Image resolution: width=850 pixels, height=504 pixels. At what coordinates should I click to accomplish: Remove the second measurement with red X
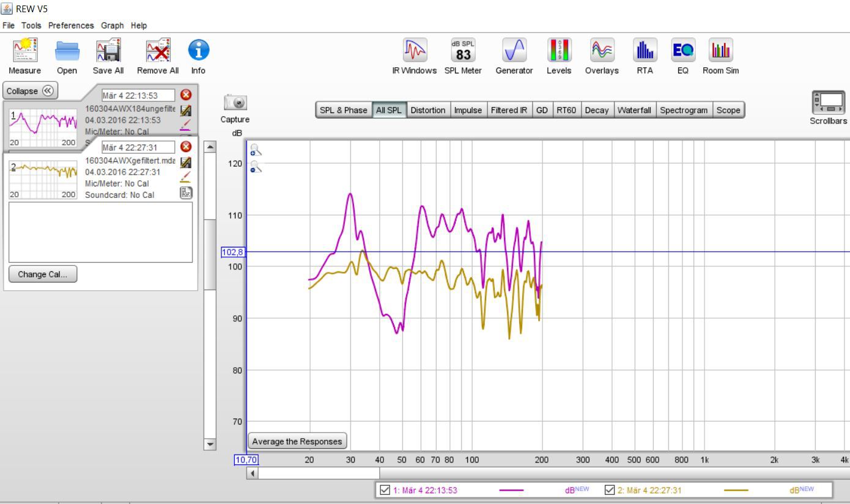click(x=186, y=147)
